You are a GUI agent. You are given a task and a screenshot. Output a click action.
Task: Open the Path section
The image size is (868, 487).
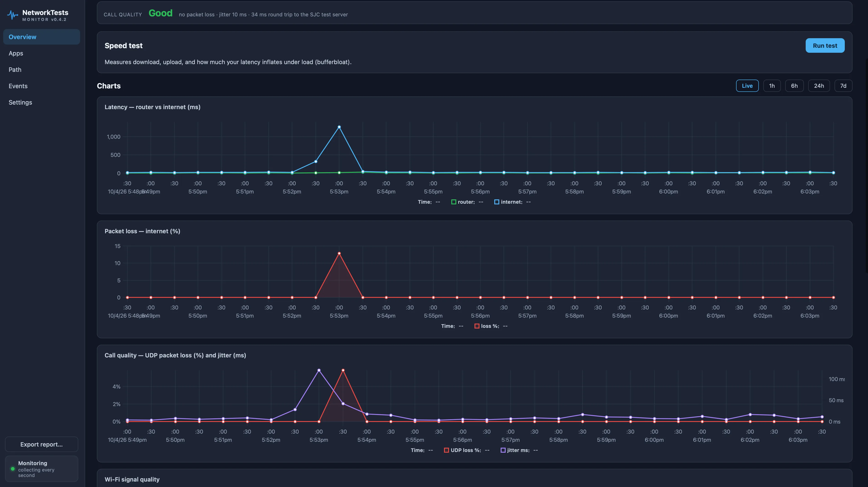[41, 70]
